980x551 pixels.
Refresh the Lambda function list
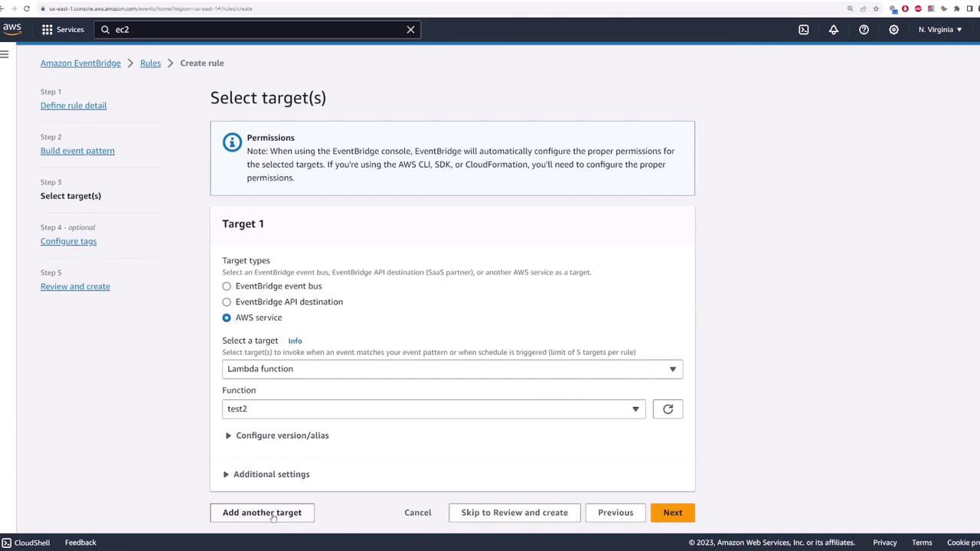[668, 409]
